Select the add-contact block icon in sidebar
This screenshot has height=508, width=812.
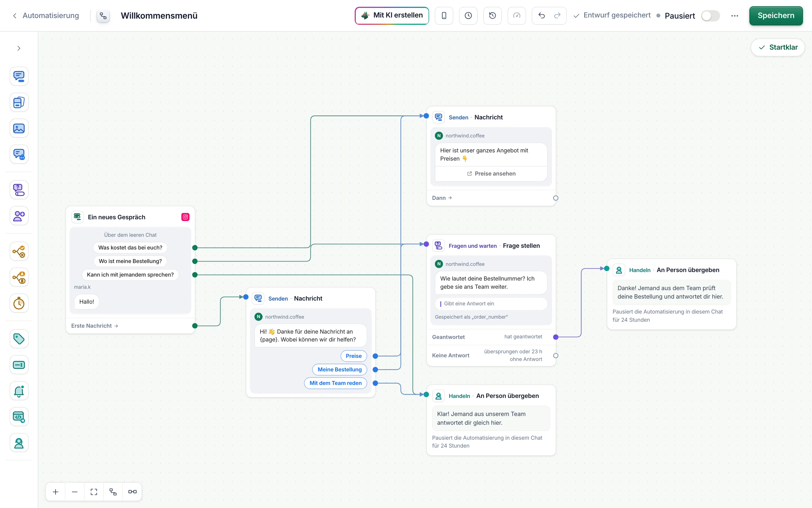(19, 216)
